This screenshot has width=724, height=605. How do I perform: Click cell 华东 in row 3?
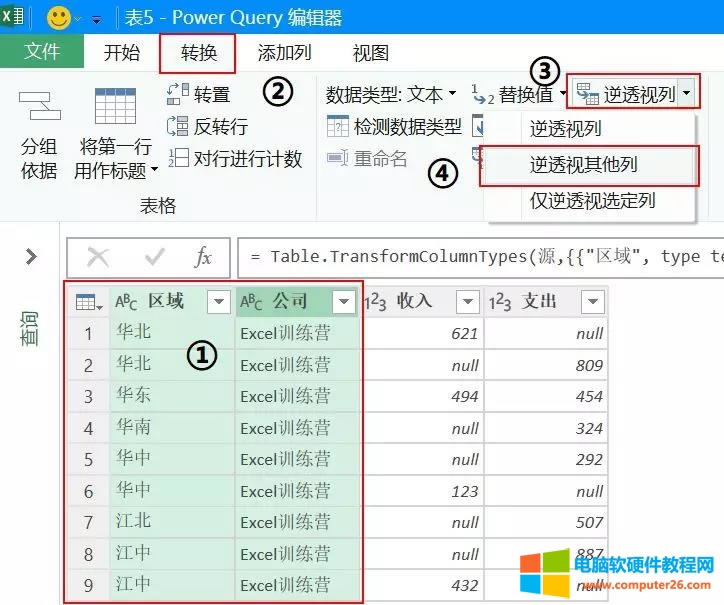pyautogui.click(x=173, y=396)
